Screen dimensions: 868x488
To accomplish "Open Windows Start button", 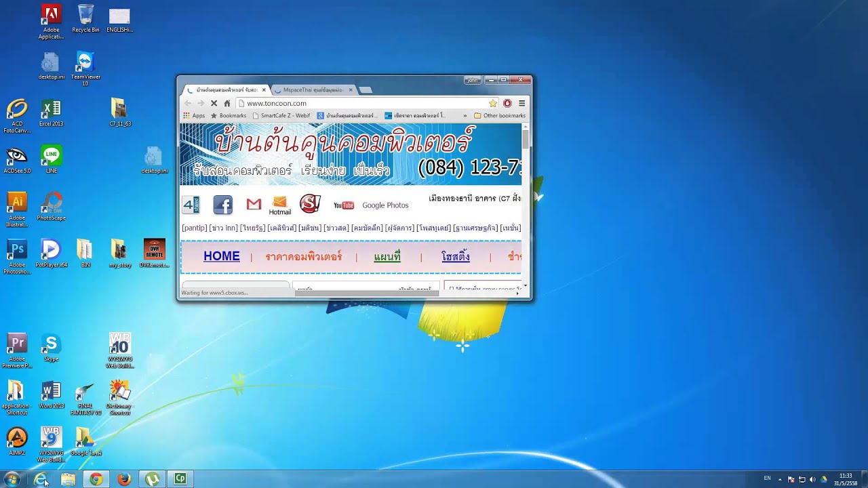I will coord(12,479).
